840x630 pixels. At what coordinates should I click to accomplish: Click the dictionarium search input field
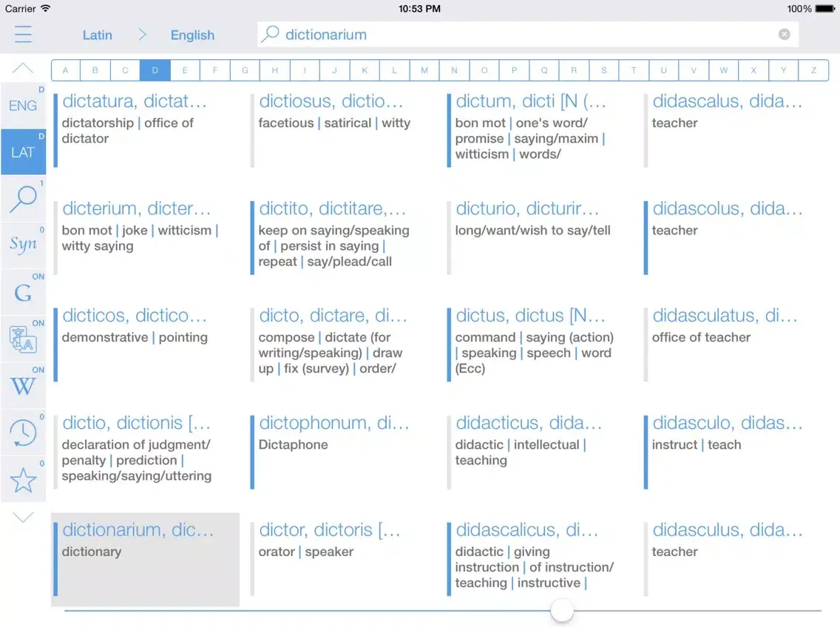(x=518, y=35)
